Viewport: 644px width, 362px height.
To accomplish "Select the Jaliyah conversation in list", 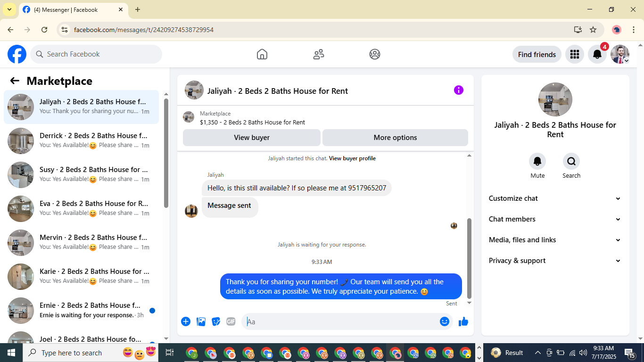I will [81, 107].
